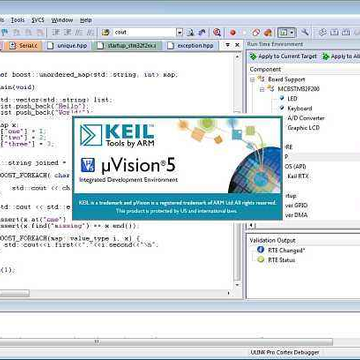
Task: Click the Board Support component icon
Action: (x=261, y=79)
